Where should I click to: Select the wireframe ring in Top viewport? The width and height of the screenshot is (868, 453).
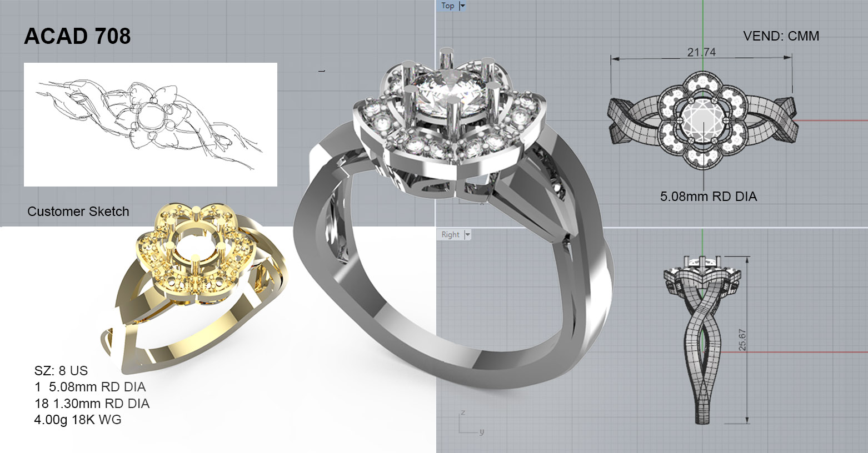tap(702, 120)
